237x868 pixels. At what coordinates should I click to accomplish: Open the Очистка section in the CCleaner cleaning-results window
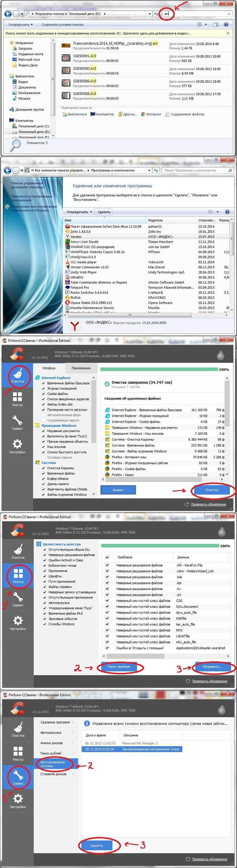click(x=17, y=375)
